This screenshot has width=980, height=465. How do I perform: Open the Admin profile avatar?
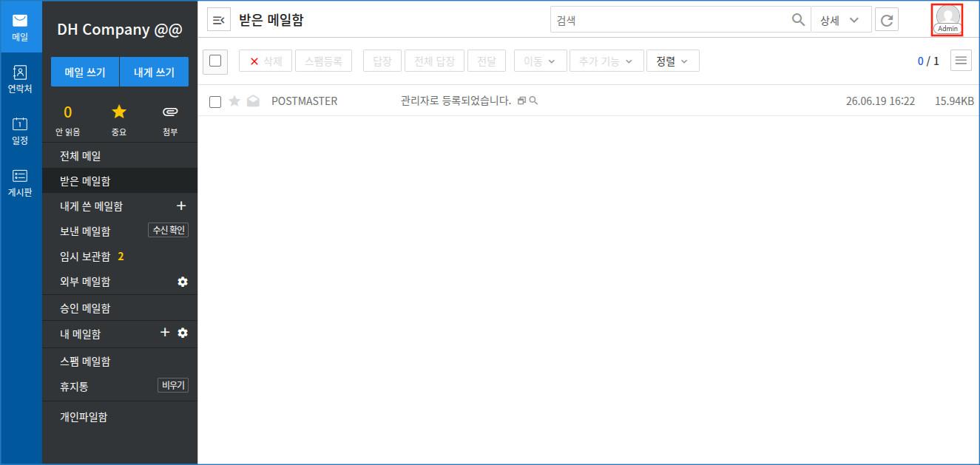coord(947,19)
